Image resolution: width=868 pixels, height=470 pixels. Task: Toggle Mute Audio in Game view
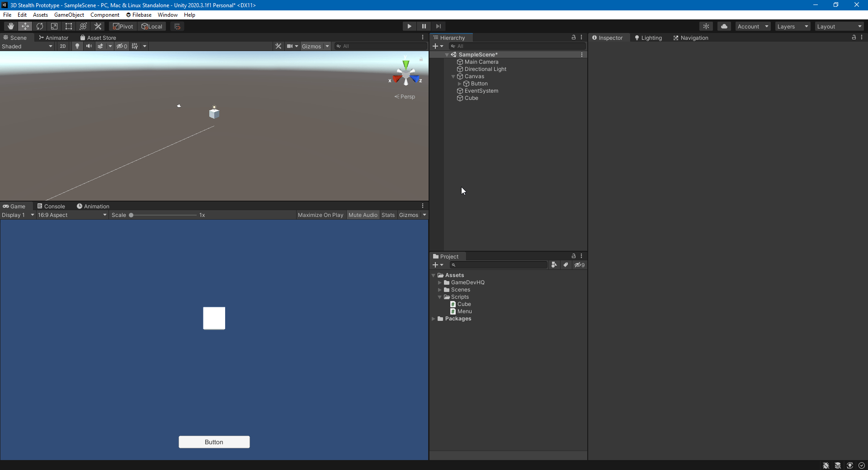tap(363, 215)
